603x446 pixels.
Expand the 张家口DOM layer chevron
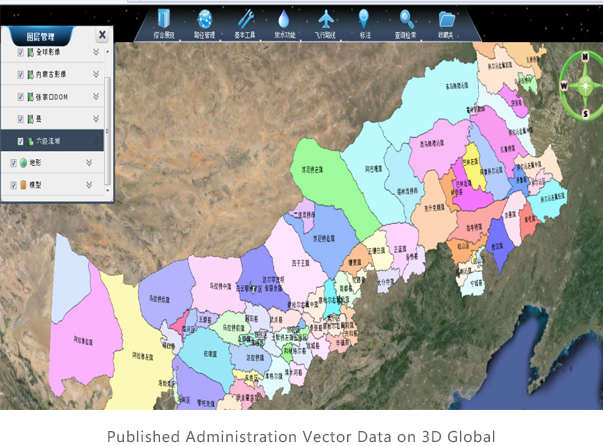click(96, 96)
